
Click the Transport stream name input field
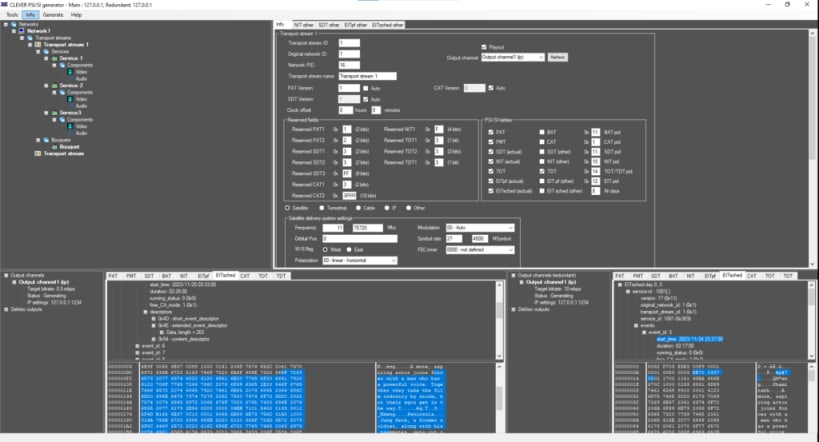coord(367,76)
